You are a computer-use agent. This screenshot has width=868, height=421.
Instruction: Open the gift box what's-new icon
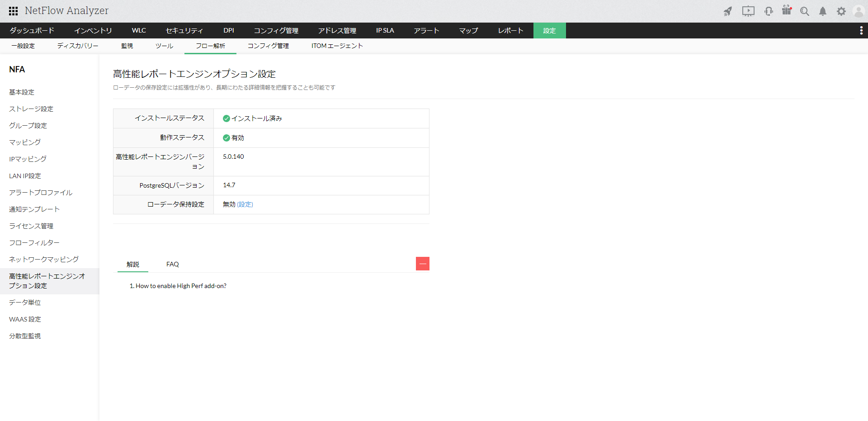point(787,11)
